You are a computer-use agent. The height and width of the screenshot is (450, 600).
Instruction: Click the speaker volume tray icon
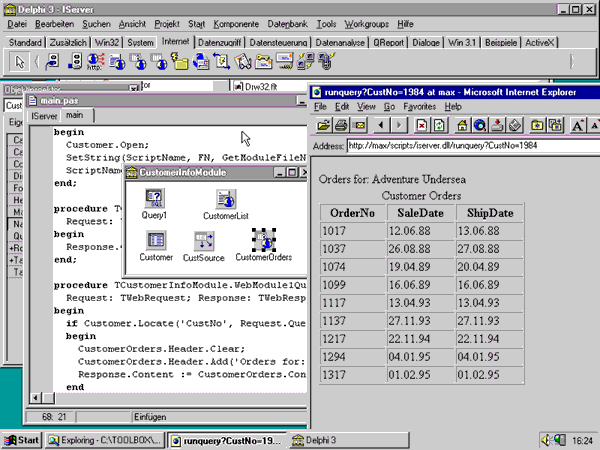click(546, 440)
